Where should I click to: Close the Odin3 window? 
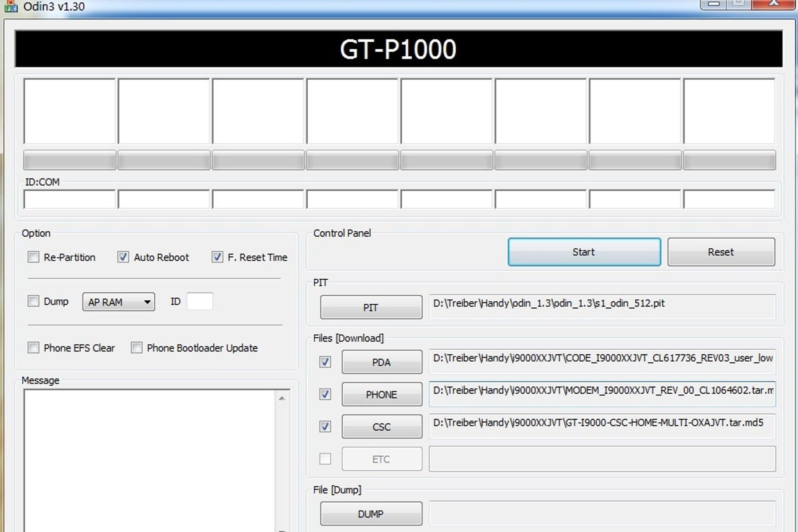774,4
